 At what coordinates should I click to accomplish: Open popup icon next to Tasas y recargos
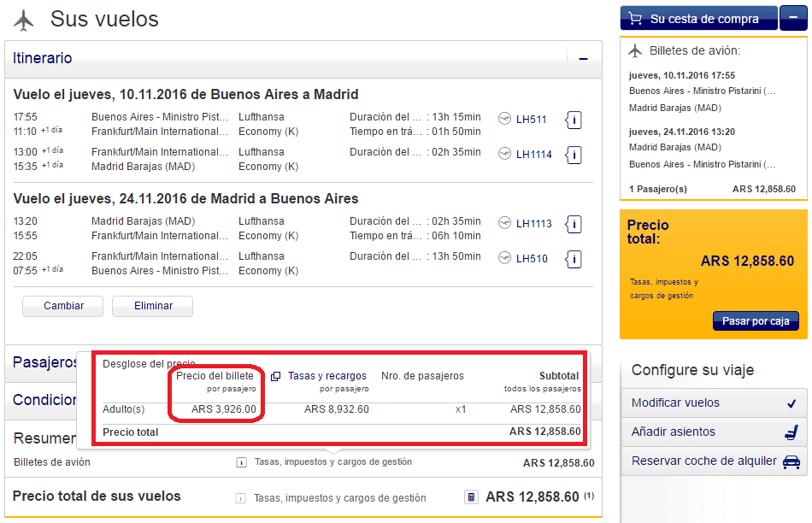coord(276,377)
